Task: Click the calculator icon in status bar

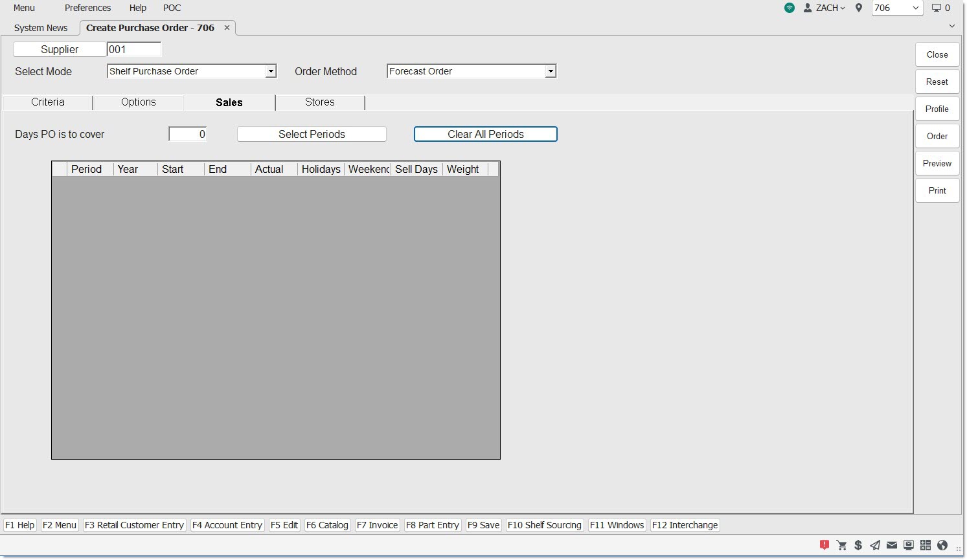Action: point(926,545)
